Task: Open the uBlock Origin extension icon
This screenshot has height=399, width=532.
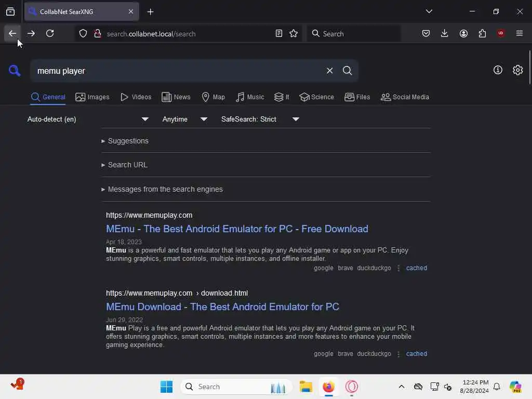Action: (x=501, y=33)
